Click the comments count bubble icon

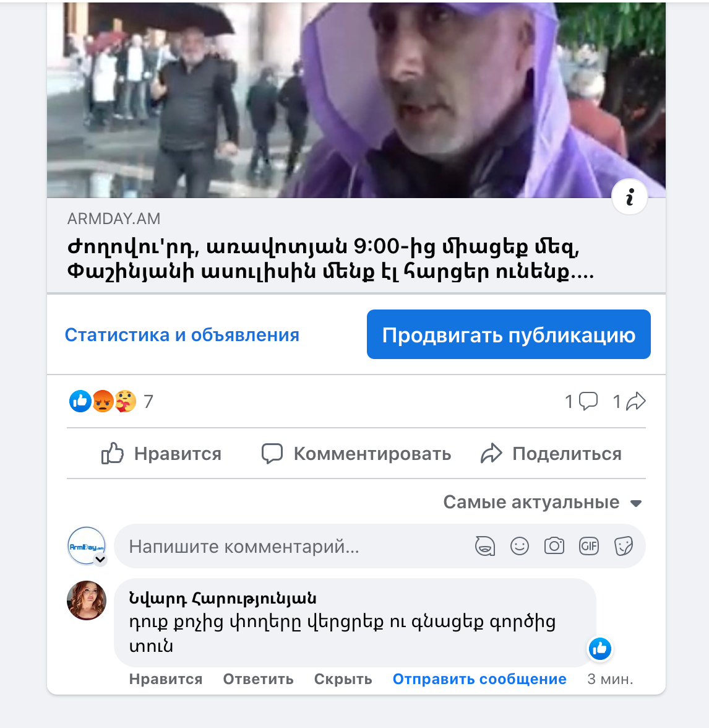(588, 401)
